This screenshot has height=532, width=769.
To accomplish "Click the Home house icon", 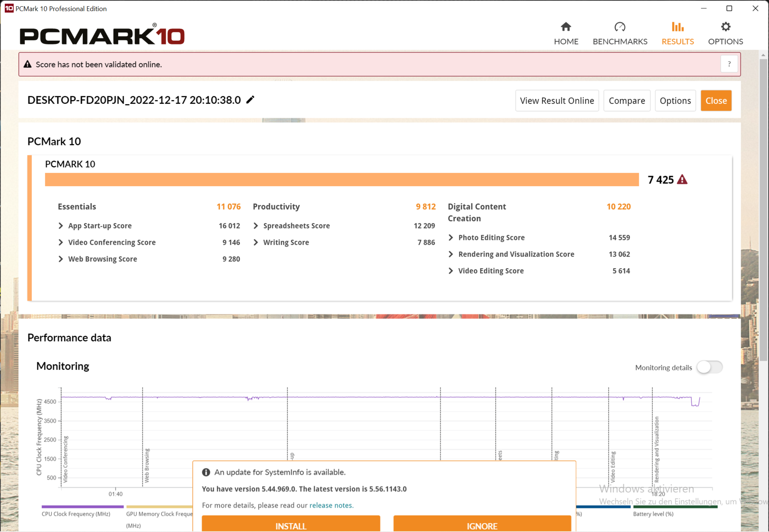I will click(566, 27).
